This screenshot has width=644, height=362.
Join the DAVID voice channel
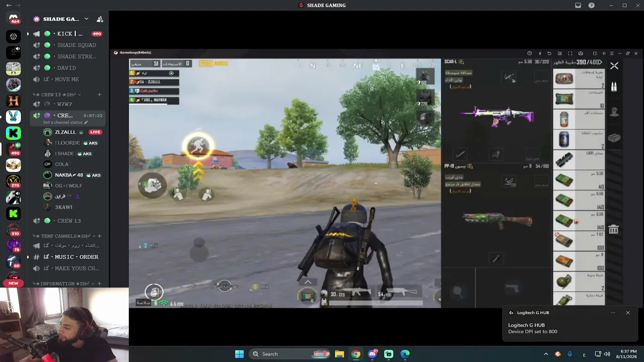point(68,68)
